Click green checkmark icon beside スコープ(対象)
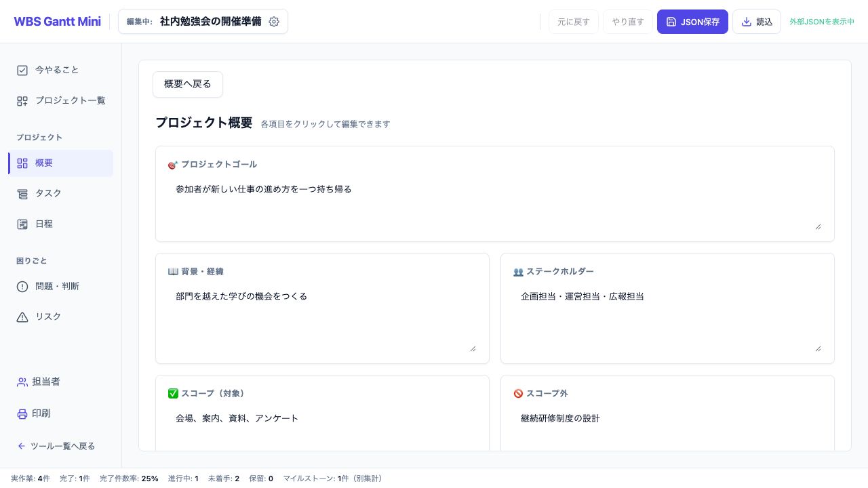 [173, 394]
